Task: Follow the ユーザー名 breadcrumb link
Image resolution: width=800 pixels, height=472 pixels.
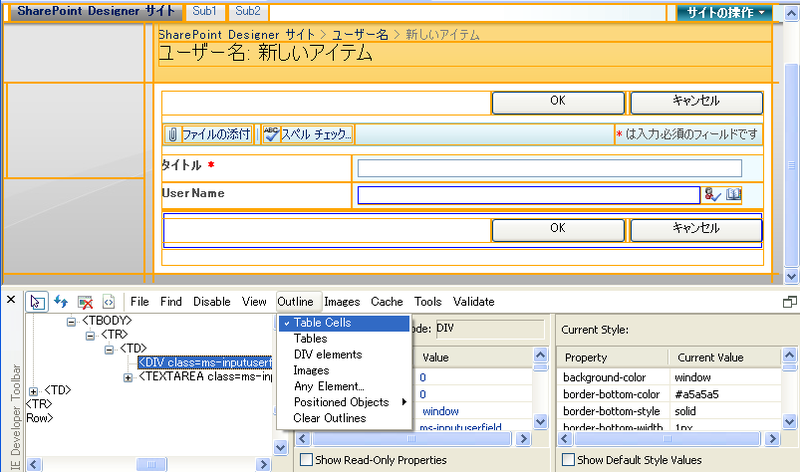Action: point(360,35)
